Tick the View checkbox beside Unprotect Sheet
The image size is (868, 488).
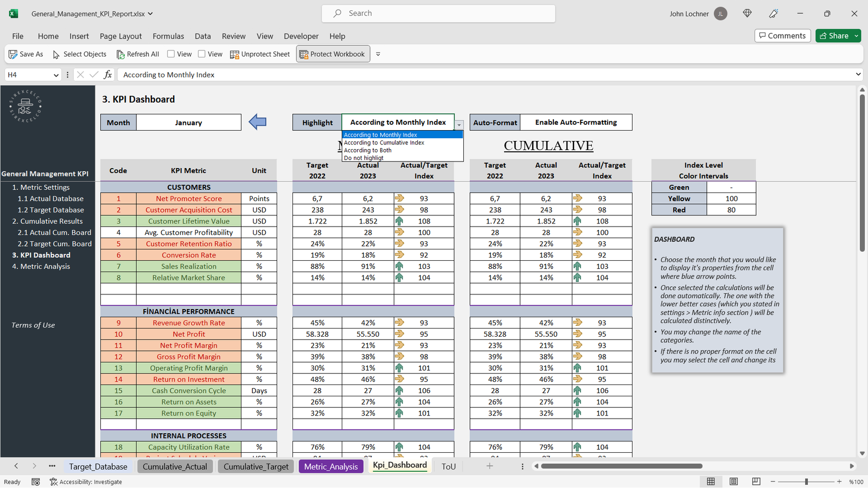(x=202, y=54)
